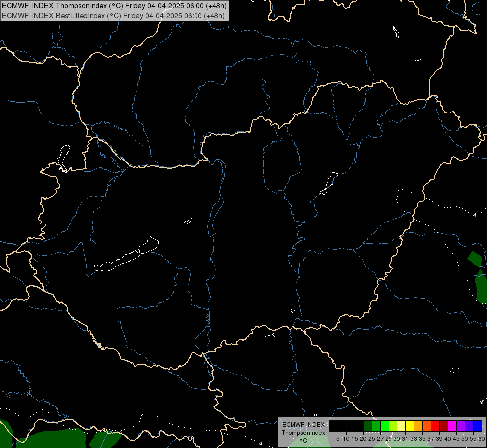Viewport: 487px width, 448px height.
Task: Select the indigo 50–55 legend swatch
Action: pos(469,426)
